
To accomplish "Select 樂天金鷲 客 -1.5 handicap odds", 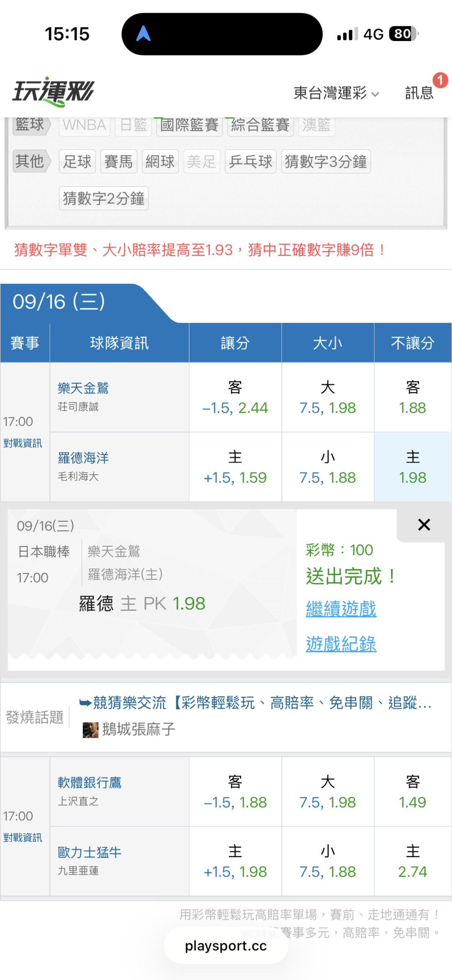I will point(235,397).
